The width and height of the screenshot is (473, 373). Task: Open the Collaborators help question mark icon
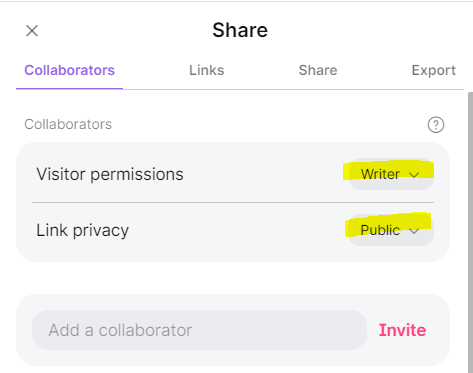[436, 125]
